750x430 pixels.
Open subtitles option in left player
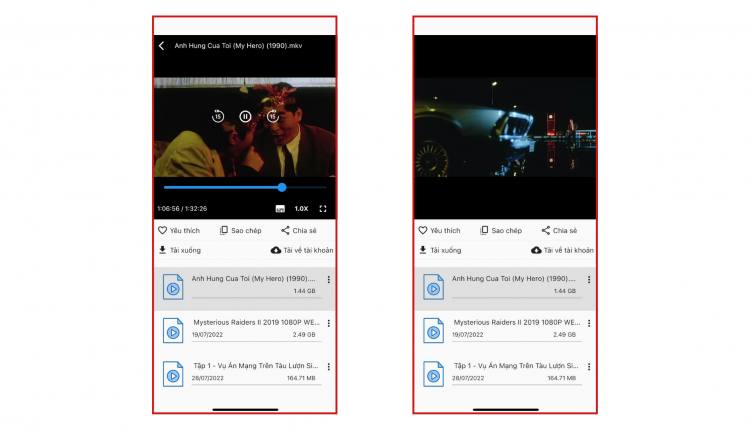click(280, 209)
